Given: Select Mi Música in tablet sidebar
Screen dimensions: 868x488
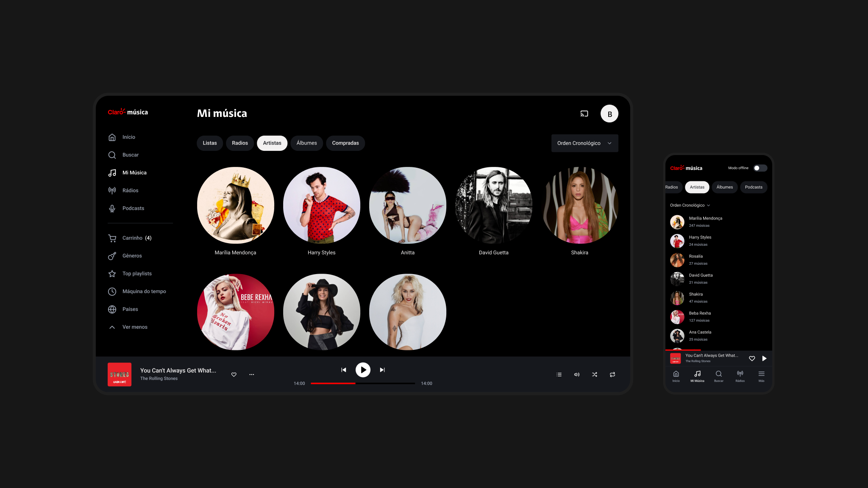Looking at the screenshot, I should pos(127,173).
